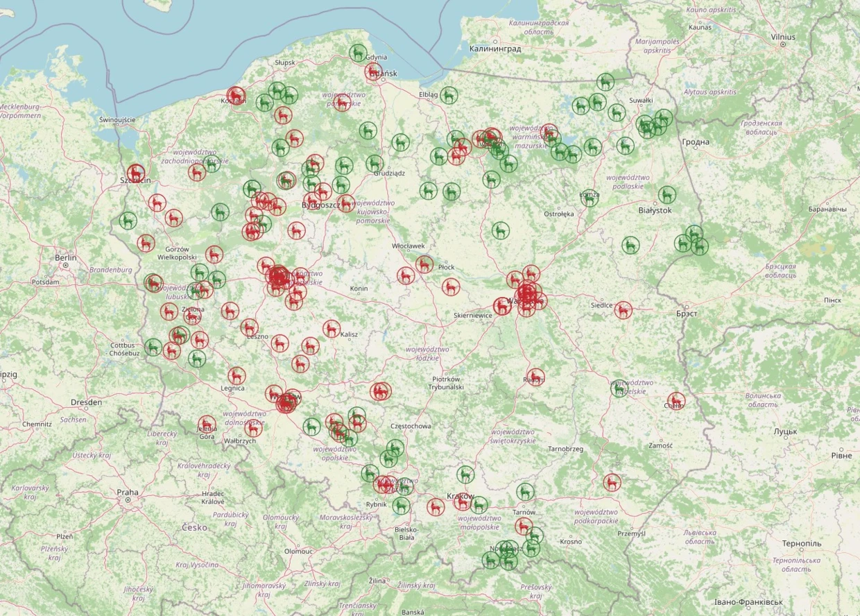The height and width of the screenshot is (616, 860).
Task: Select the Калининград city label
Action: [495, 49]
